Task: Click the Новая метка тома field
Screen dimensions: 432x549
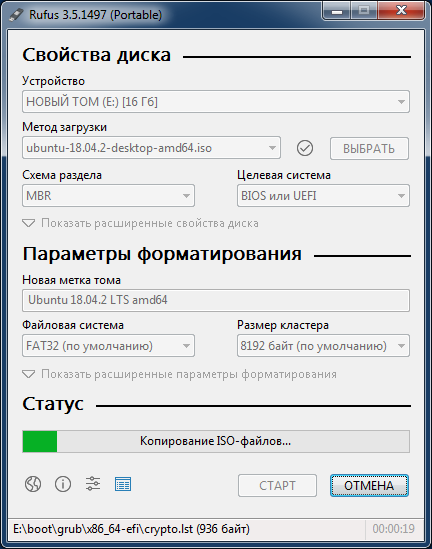Action: click(x=216, y=300)
